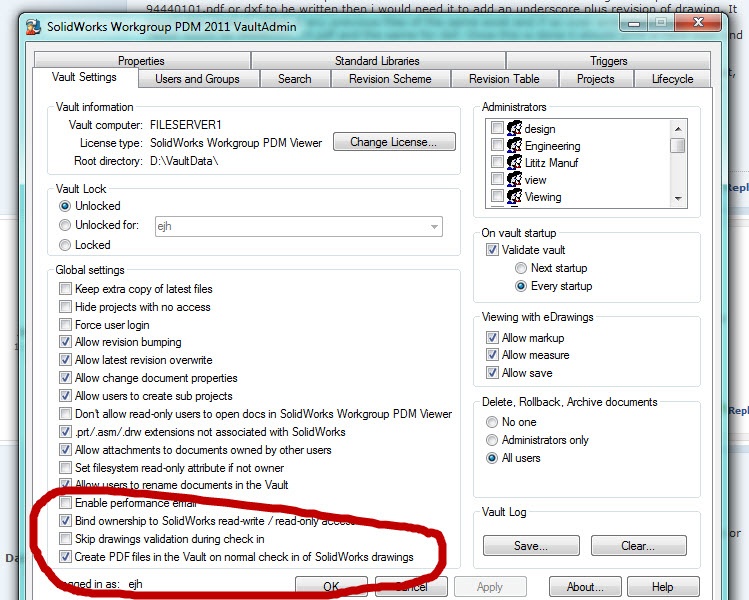
Task: Enable performance email checkbox
Action: (x=65, y=503)
